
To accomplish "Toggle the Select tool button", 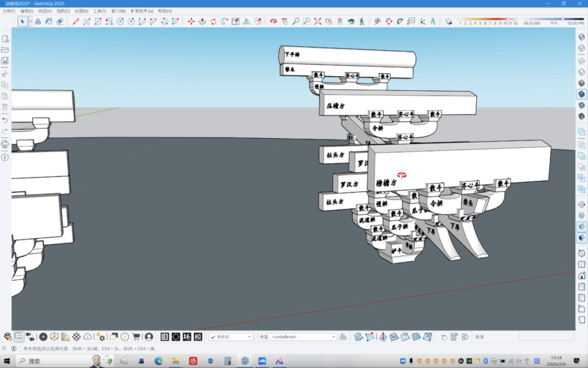I will [x=22, y=21].
